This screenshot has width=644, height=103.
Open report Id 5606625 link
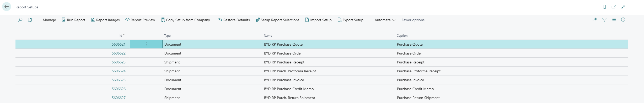click(119, 80)
